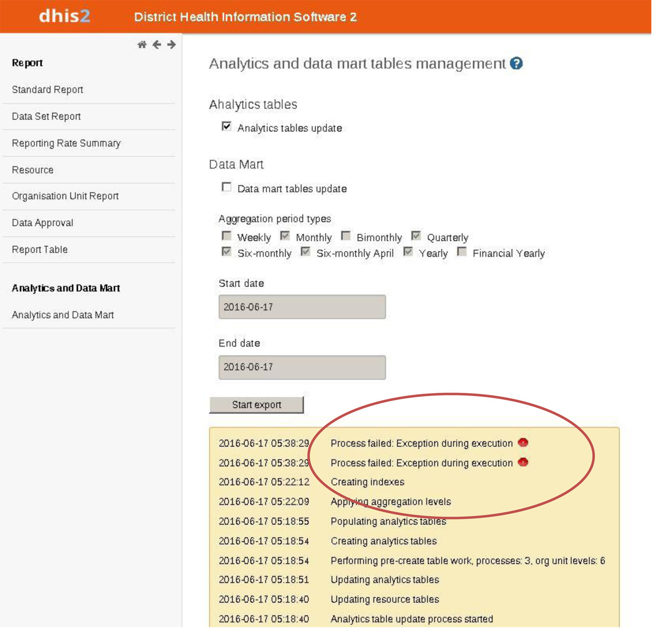
Task: Open the Analytics and Data Mart link
Action: 63,315
